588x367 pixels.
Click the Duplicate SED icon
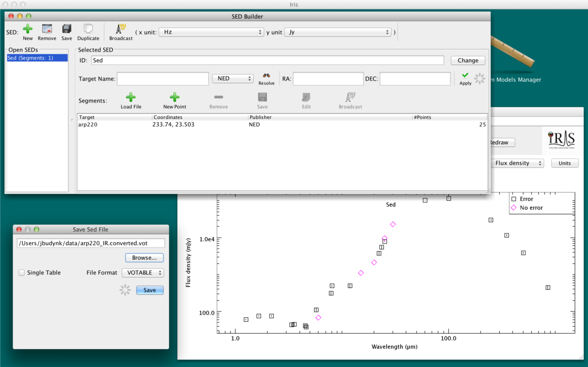88,29
